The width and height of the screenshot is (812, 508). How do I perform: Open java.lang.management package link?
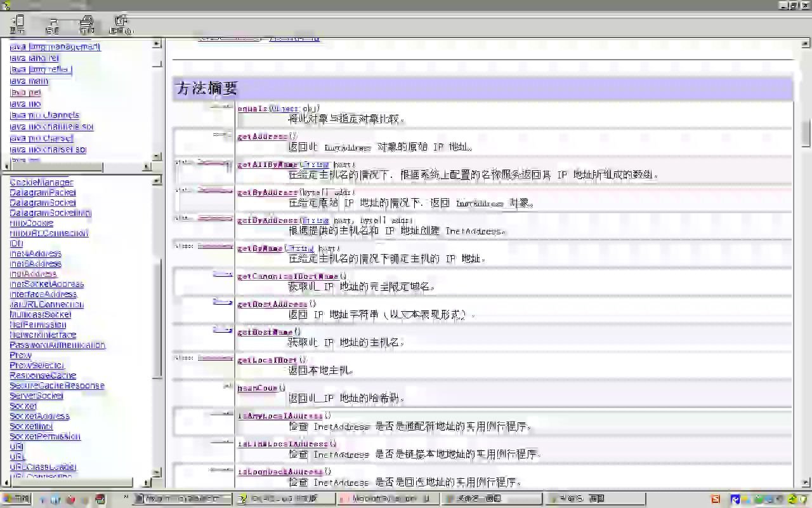click(55, 46)
